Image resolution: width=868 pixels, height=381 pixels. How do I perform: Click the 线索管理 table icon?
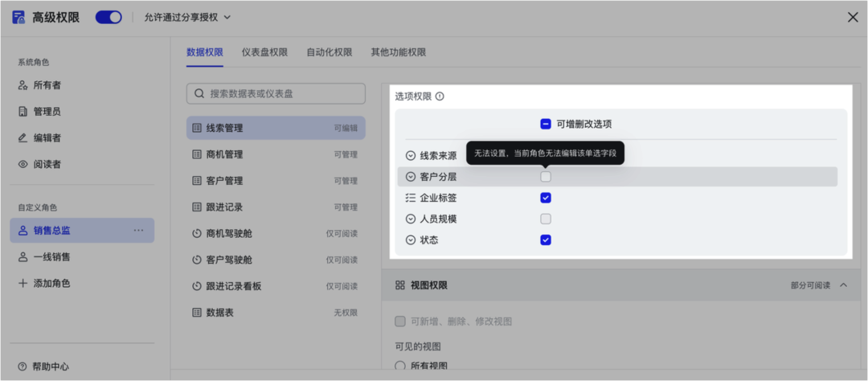point(197,128)
